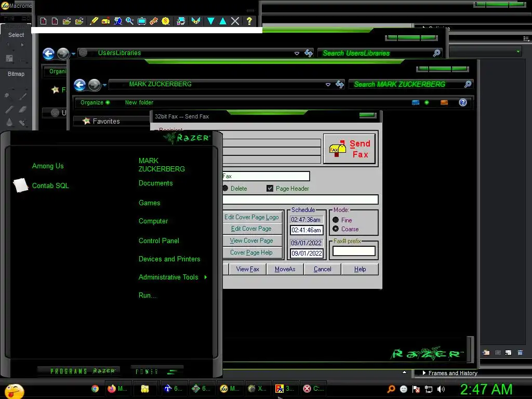Open help icon in MARK ZUCKERBERG window
Screen dimensions: 532x399
(463, 102)
